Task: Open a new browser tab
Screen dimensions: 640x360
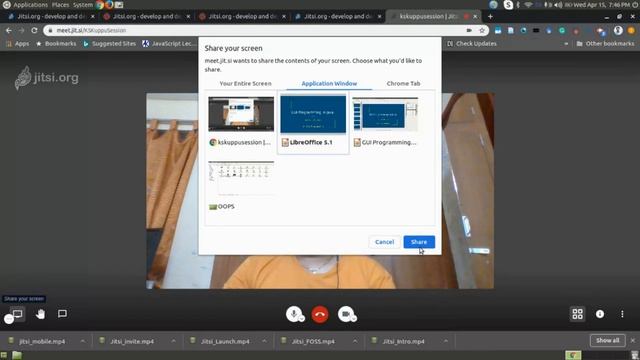Action: coord(490,16)
